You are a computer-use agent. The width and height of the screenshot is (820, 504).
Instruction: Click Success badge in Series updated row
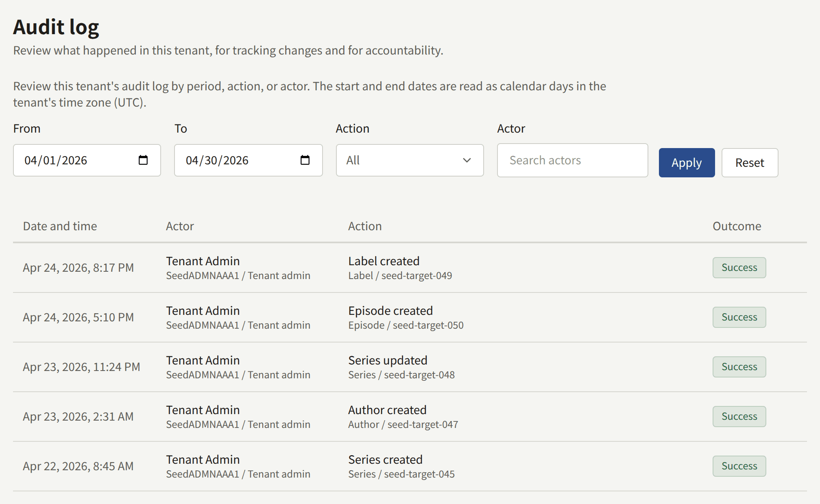pyautogui.click(x=739, y=367)
